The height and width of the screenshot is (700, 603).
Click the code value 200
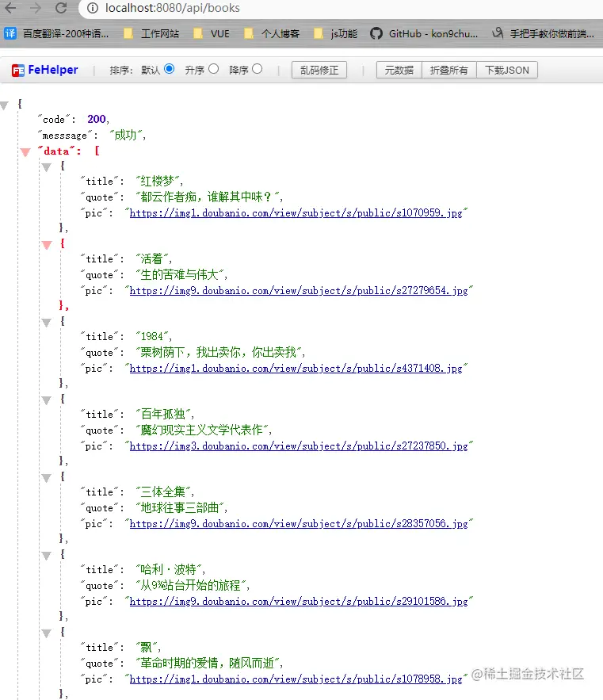coord(97,119)
